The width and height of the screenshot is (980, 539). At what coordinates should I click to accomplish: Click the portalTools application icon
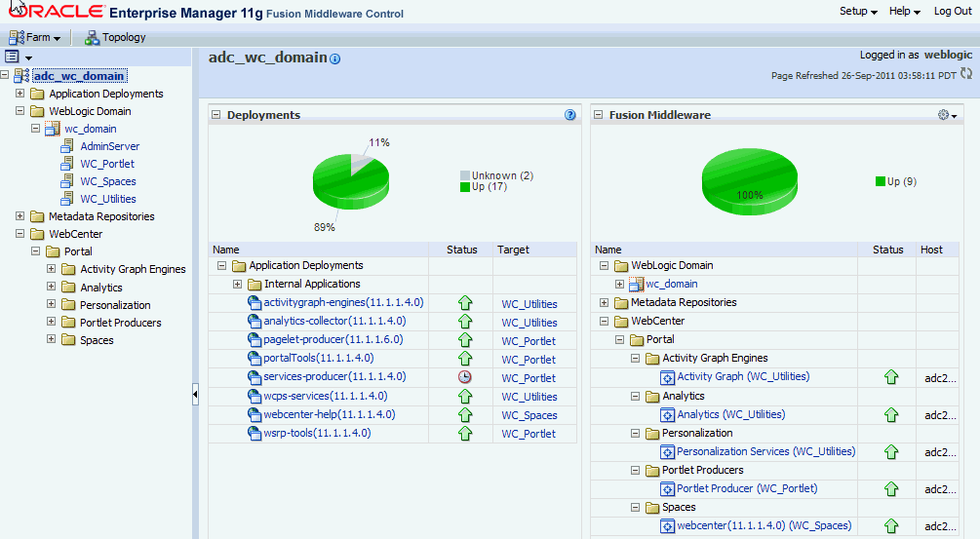[255, 359]
